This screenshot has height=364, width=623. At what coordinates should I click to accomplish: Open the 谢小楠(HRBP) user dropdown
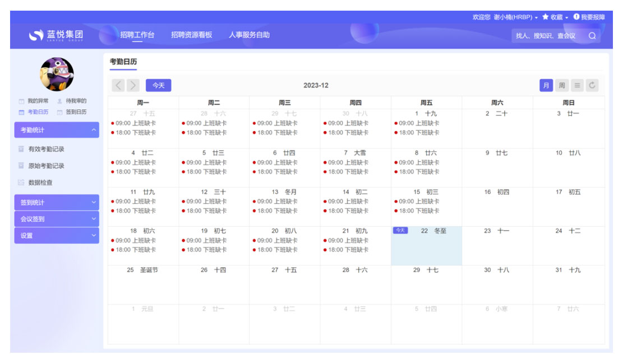coord(515,17)
